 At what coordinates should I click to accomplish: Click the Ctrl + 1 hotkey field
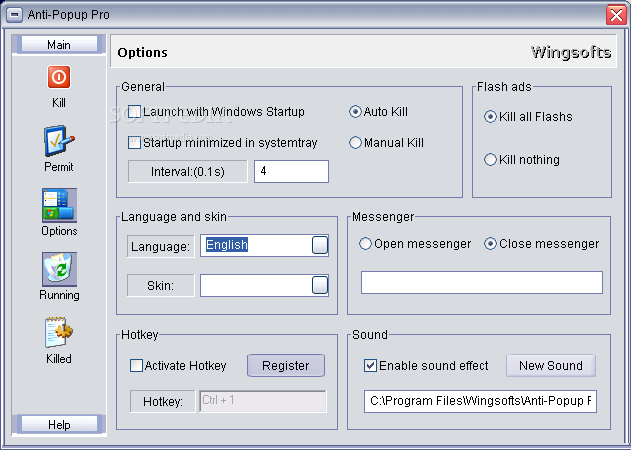coord(263,401)
